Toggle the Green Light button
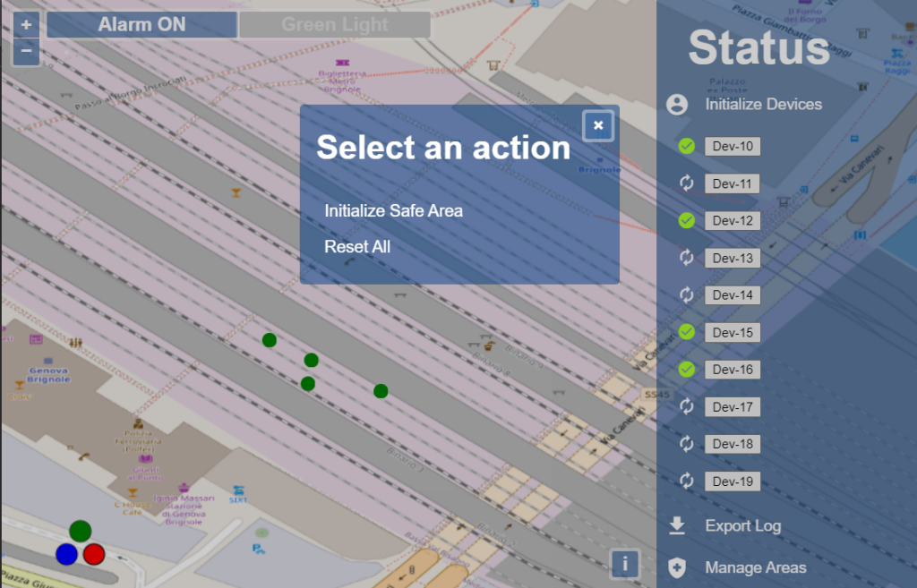This screenshot has width=917, height=588. click(x=335, y=24)
